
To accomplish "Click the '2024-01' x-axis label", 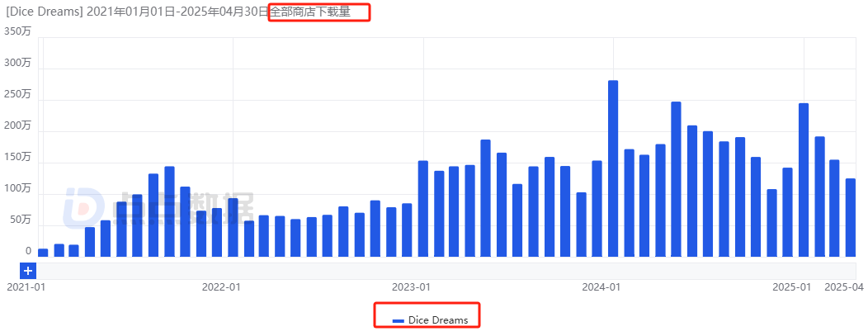I will tap(601, 286).
